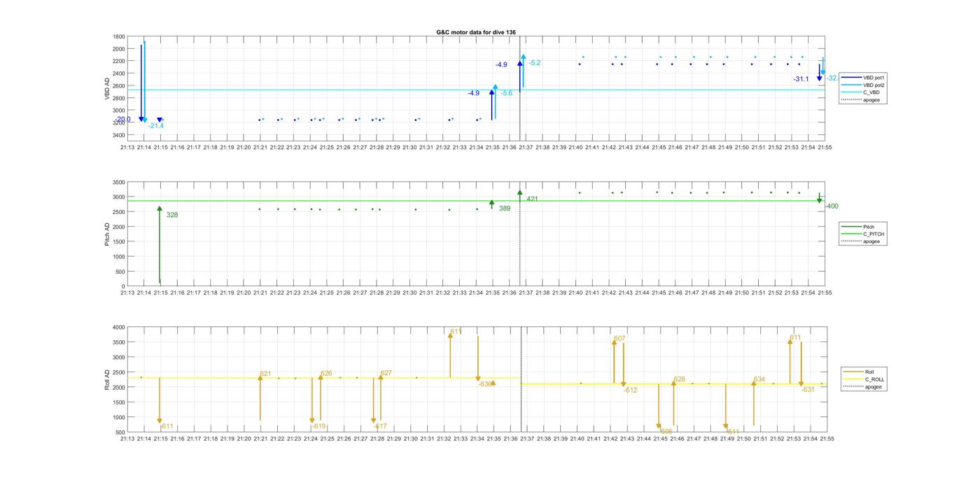Click the "389" pitch data label
The height and width of the screenshot is (485, 980).
click(x=505, y=209)
